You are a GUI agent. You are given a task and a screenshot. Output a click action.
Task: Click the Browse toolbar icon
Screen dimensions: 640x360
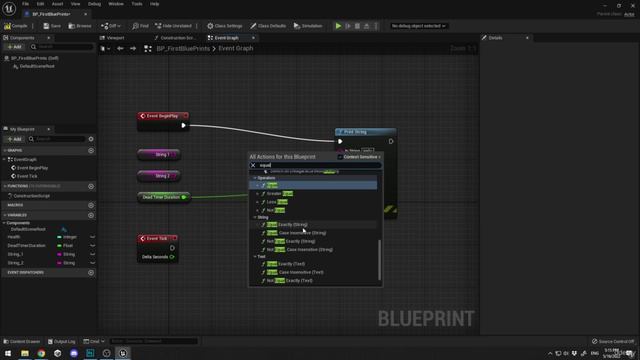(x=80, y=26)
